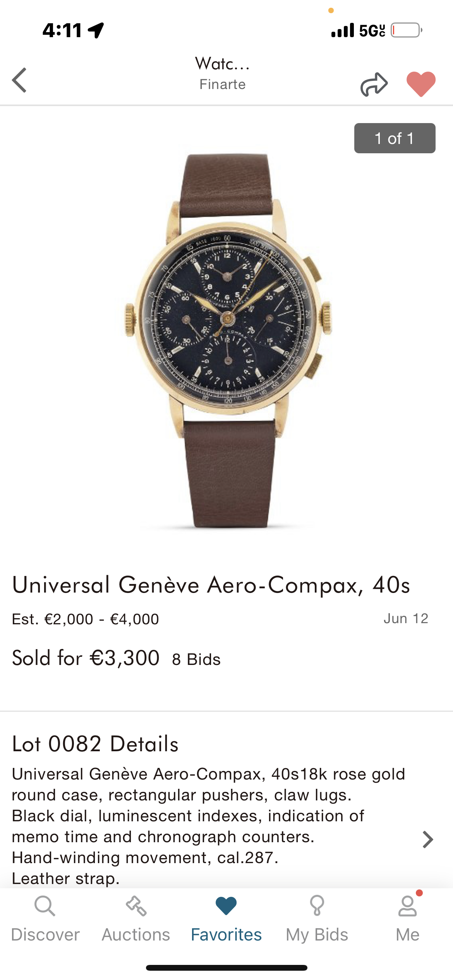Screen dimensions: 453x980
Task: Tap the 1 of 1 image counter
Action: pyautogui.click(x=395, y=138)
